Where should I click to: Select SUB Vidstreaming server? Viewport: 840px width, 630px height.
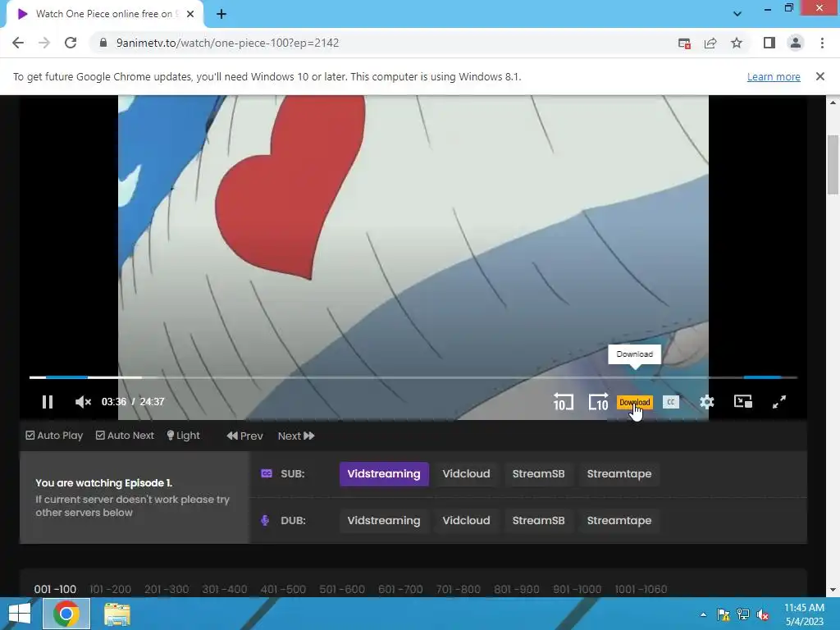[384, 474]
